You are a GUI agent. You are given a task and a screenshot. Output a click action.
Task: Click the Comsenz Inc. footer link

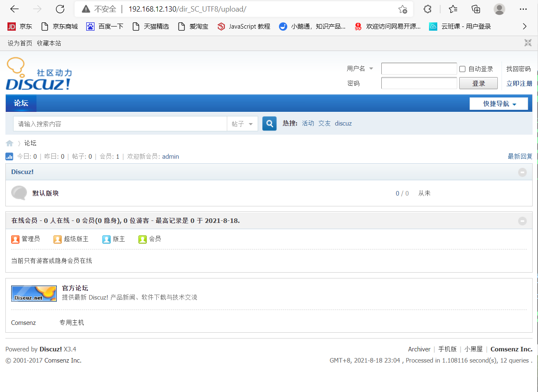511,349
